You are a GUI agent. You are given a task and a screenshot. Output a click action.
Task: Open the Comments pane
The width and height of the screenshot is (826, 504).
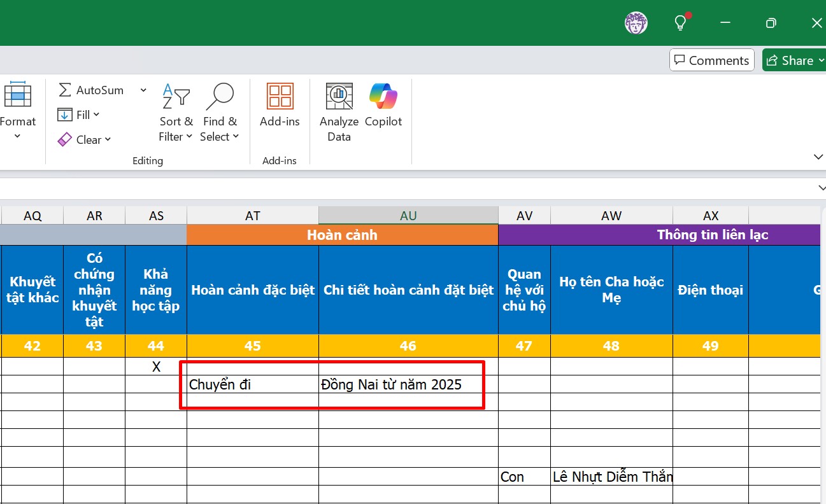point(711,60)
